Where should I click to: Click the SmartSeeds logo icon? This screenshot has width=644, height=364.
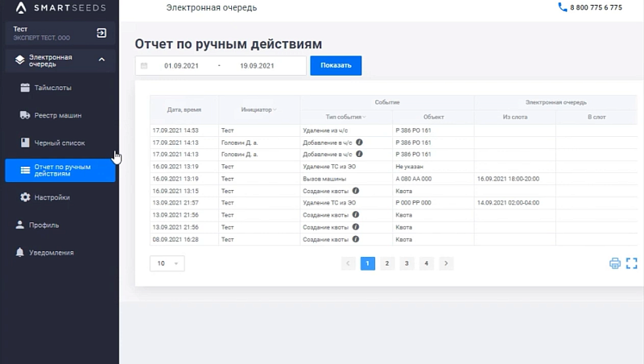21,7
